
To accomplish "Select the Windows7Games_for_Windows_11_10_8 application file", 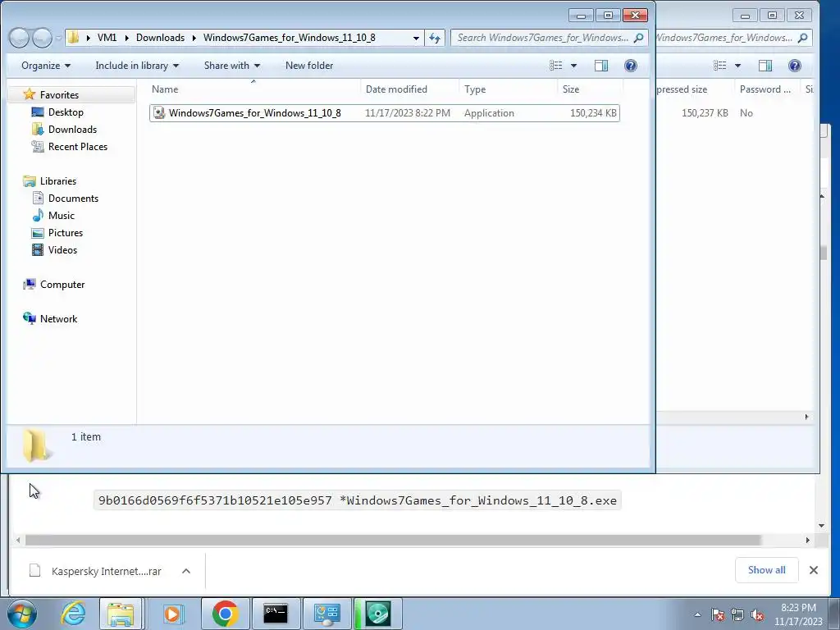I will click(x=385, y=113).
